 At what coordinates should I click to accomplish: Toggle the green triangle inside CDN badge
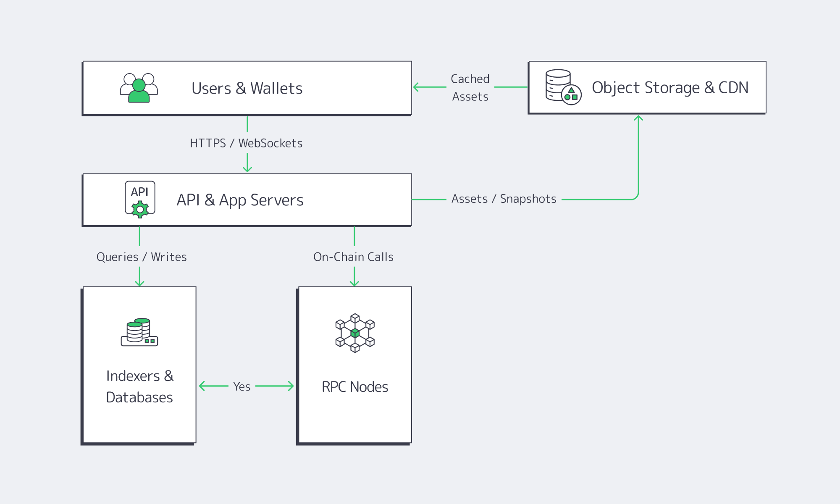(x=572, y=89)
